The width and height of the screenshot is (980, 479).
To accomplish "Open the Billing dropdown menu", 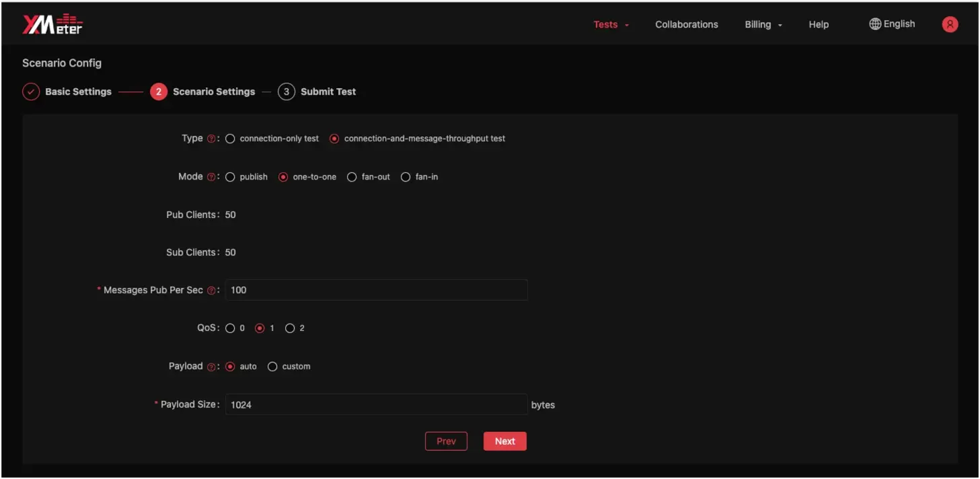I will (763, 24).
